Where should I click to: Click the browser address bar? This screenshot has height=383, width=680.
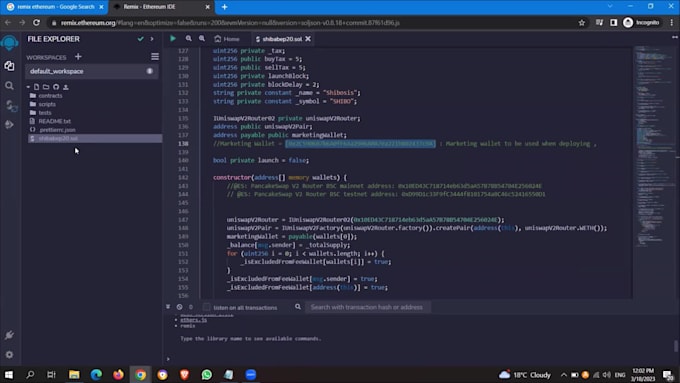tap(312, 23)
